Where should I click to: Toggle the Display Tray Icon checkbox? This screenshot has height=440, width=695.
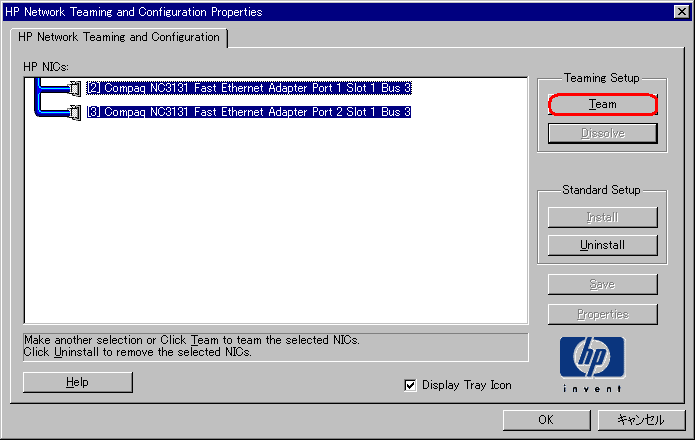(x=410, y=385)
